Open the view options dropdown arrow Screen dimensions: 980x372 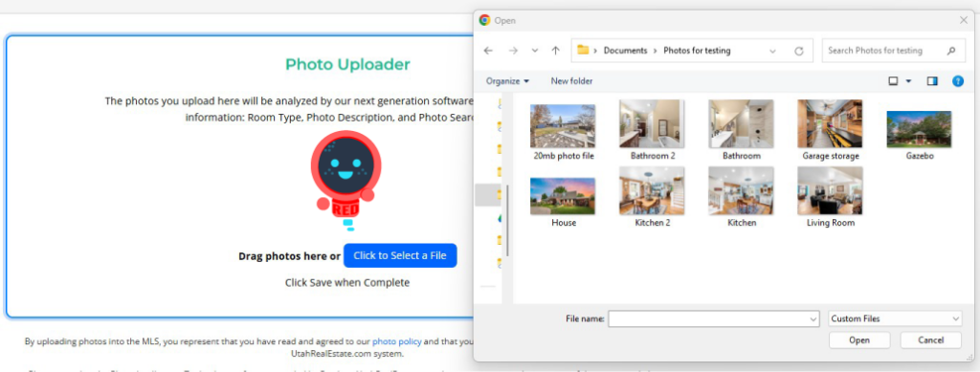click(908, 81)
